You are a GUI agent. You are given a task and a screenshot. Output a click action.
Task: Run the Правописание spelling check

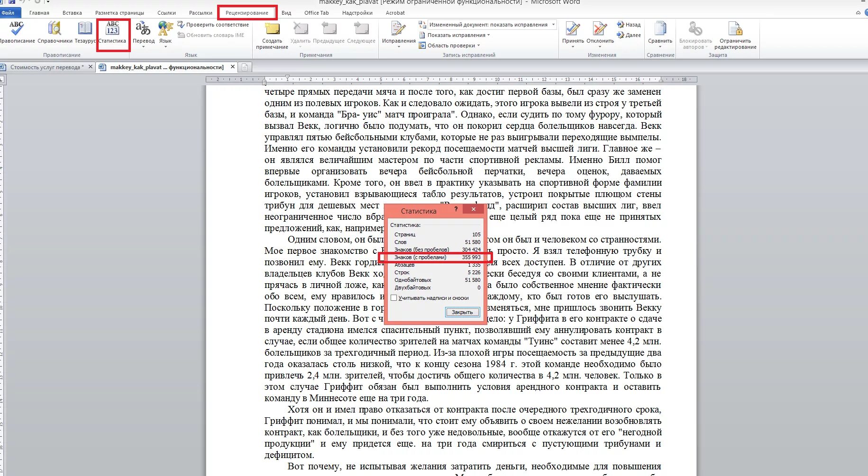[x=17, y=32]
